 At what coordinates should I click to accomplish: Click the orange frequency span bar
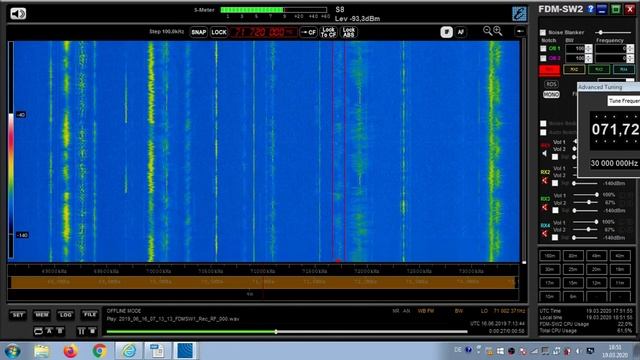coord(263,282)
